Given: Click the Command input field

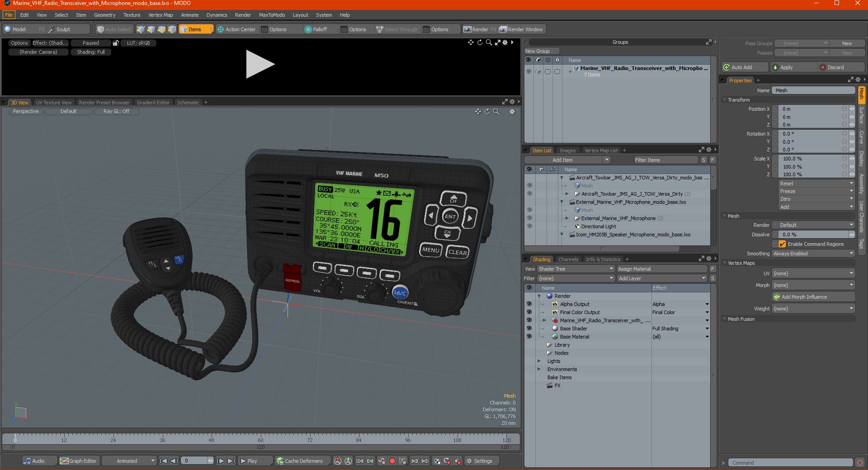Looking at the screenshot, I should click(790, 462).
